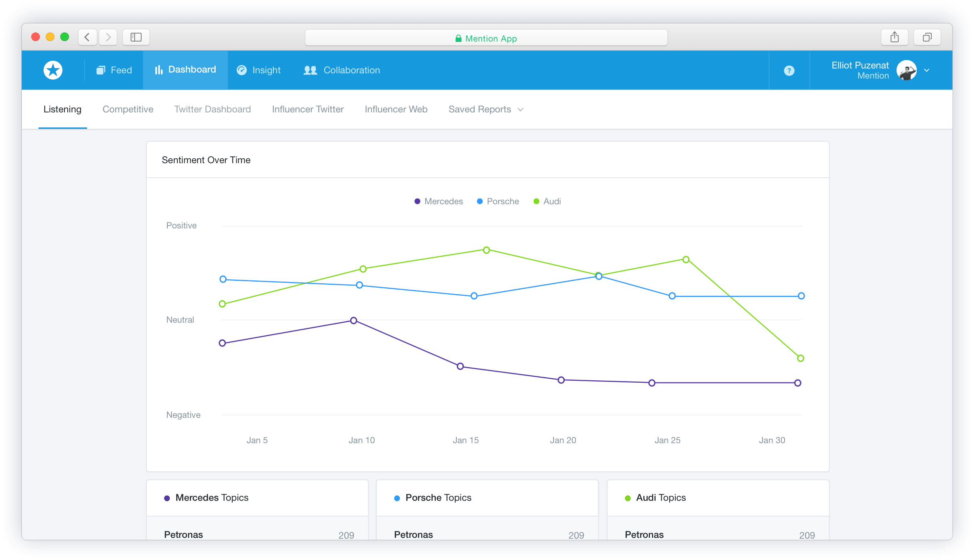This screenshot has height=560, width=974.
Task: Open the Insight compass icon
Action: click(x=241, y=70)
